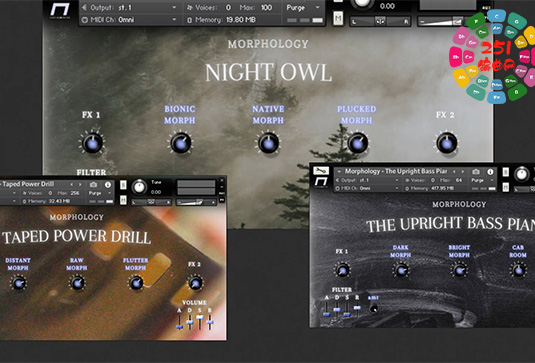Click the filter Sustain slider in Upright Bass Piano

(x=347, y=309)
